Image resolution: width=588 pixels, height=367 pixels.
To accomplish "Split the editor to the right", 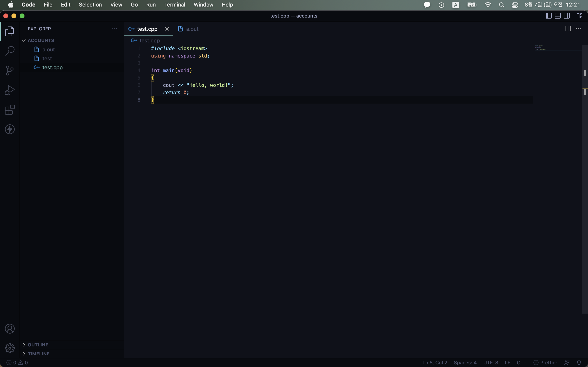I will [568, 29].
